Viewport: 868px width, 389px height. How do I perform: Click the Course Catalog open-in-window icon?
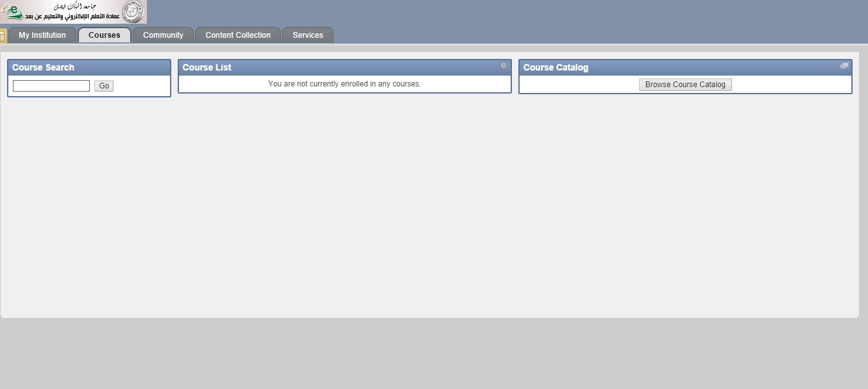(844, 65)
